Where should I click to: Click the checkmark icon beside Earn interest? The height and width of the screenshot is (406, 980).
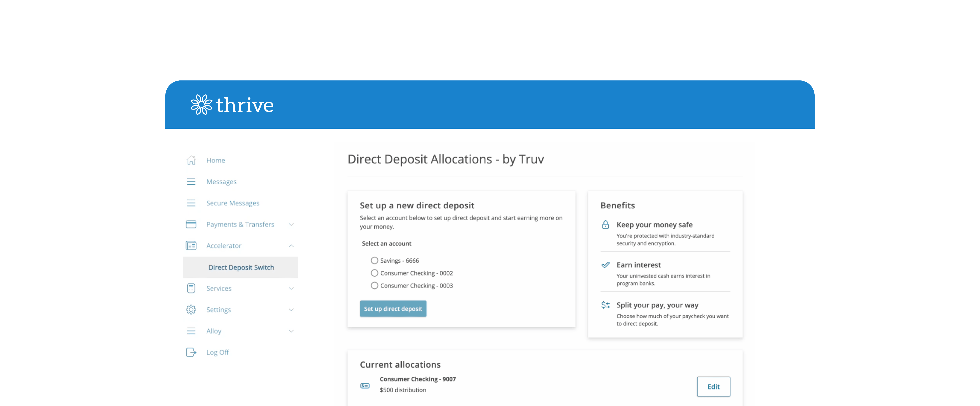(605, 265)
